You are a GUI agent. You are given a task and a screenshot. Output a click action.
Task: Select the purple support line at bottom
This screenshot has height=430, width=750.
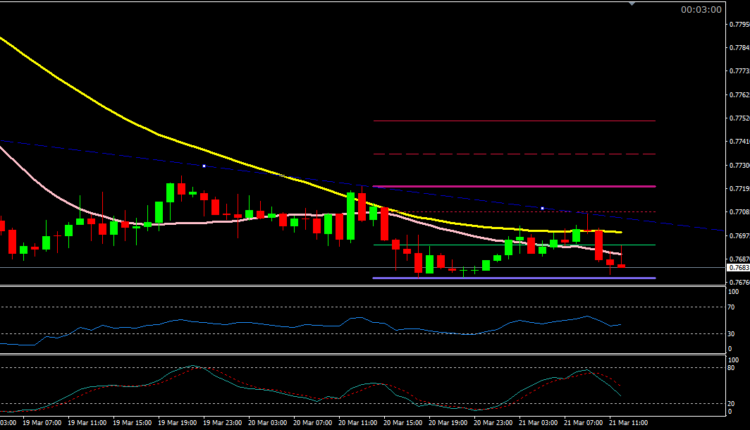pyautogui.click(x=500, y=278)
